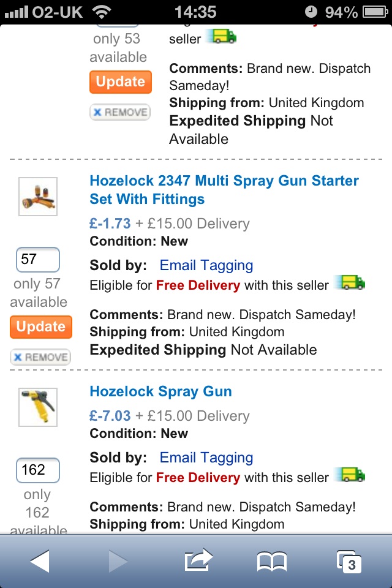Click Email Tagging seller for Hozelock Spray Gun

(x=206, y=458)
